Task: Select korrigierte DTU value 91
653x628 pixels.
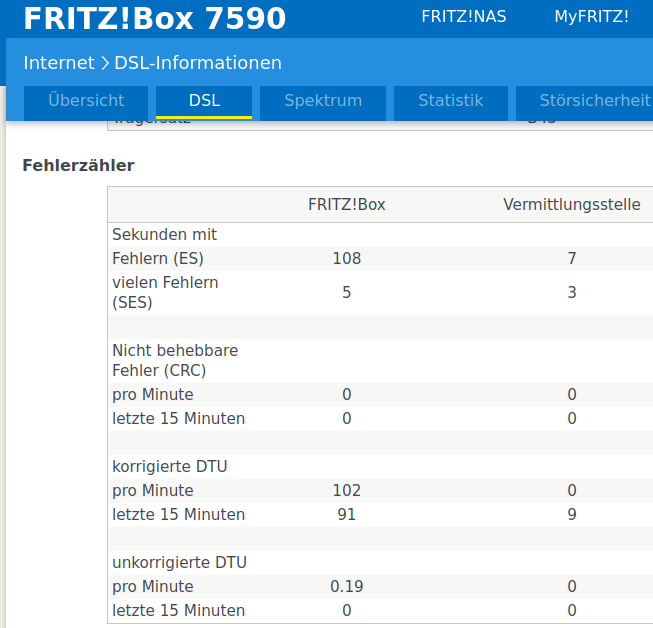Action: 346,514
